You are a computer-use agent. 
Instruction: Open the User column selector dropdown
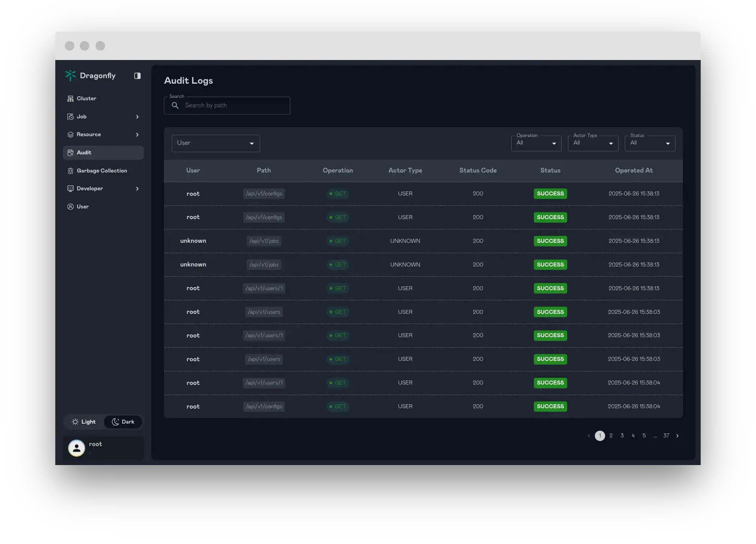215,143
